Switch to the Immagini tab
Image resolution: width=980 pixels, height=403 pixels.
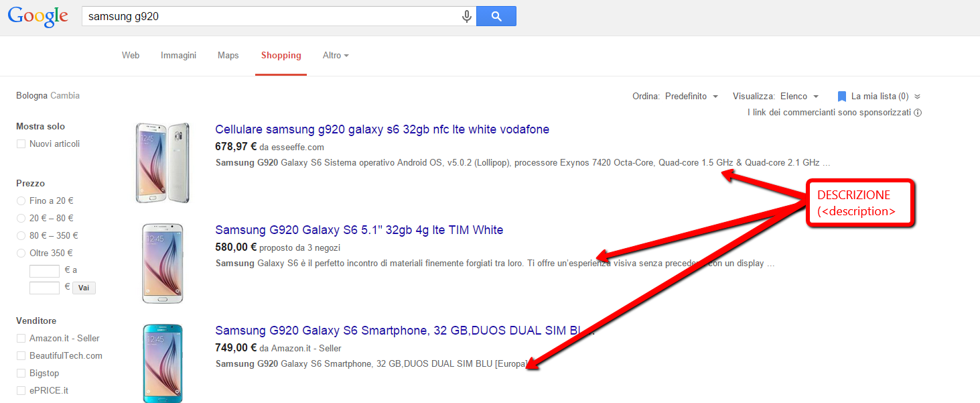[178, 56]
